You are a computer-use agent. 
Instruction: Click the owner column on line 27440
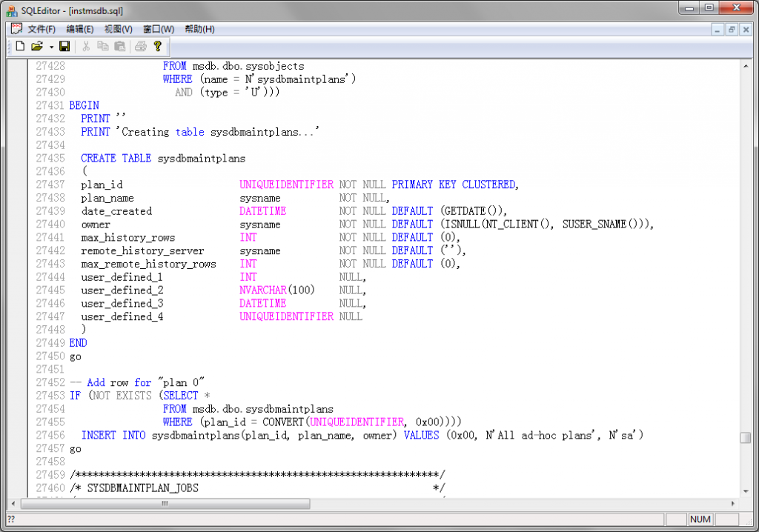tap(96, 225)
